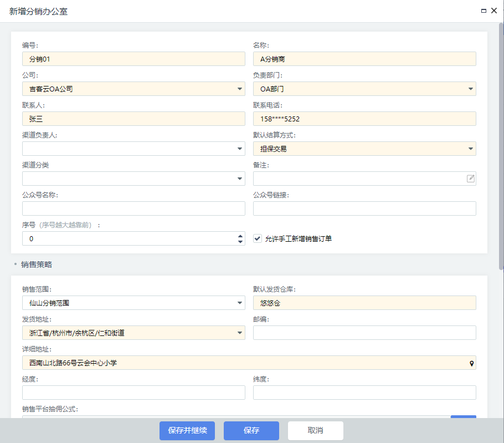Collapse the 销售策略 section header
This screenshot has width=504, height=443.
pos(36,265)
